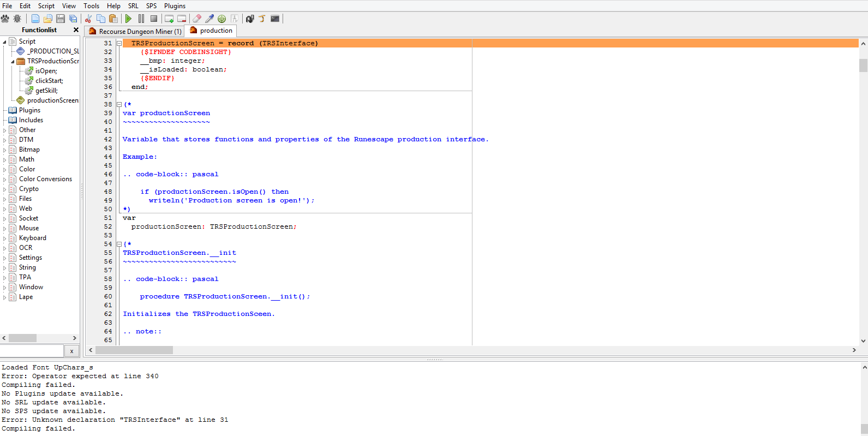Open the SPS menu
This screenshot has width=868, height=436.
point(152,6)
